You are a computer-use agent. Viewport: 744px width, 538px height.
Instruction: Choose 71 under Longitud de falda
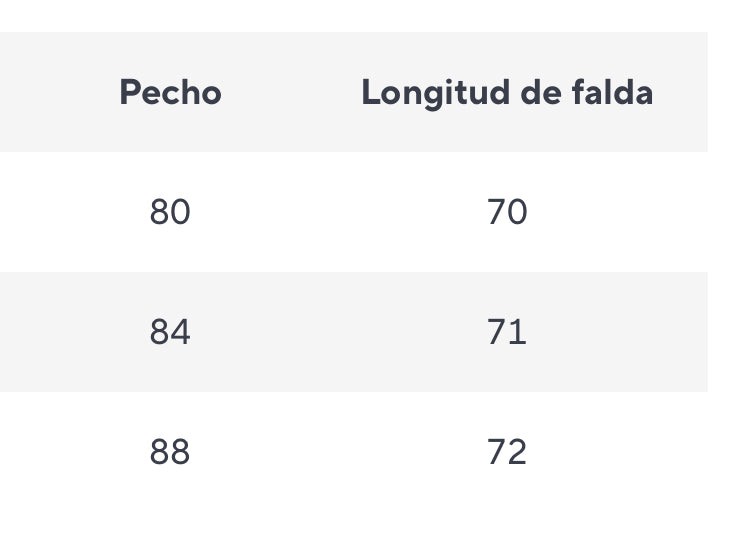click(507, 332)
